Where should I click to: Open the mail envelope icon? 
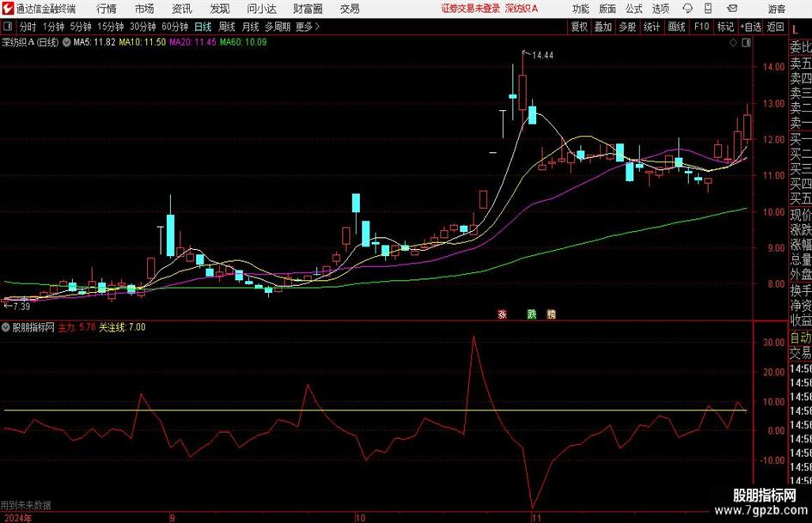tap(732, 9)
